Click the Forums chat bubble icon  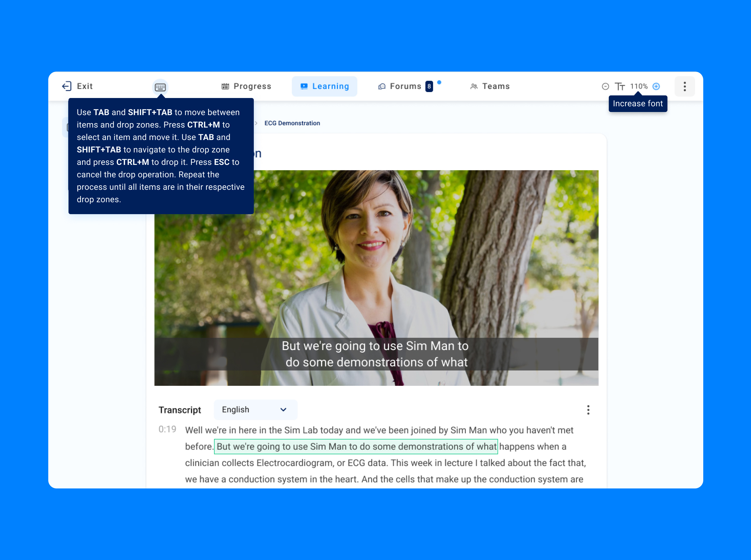click(382, 86)
